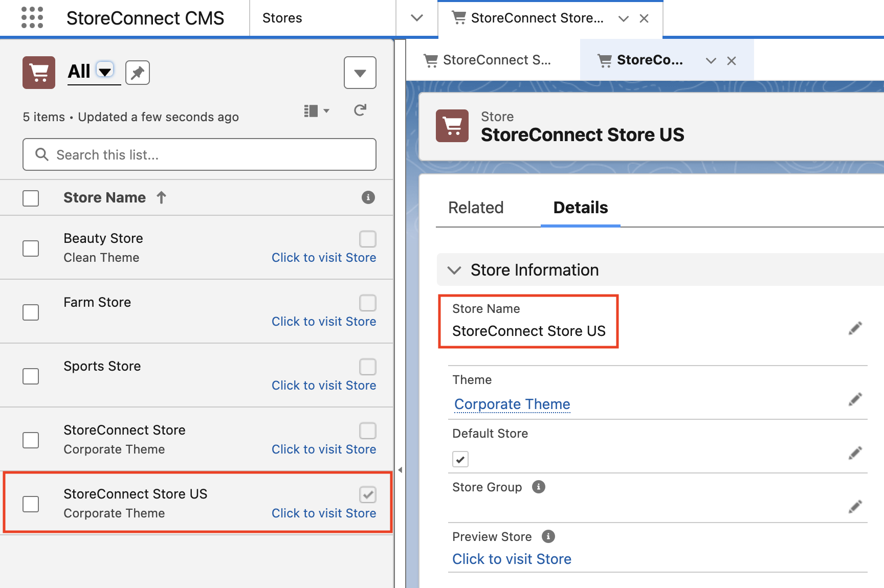The width and height of the screenshot is (884, 588).
Task: Open the Corporate Theme link in details
Action: pyautogui.click(x=512, y=404)
